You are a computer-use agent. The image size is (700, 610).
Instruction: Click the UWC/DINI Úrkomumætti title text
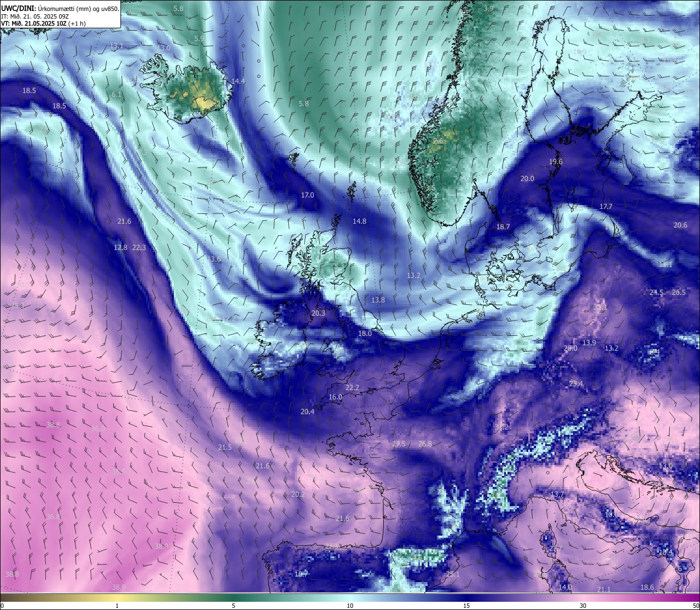point(60,9)
